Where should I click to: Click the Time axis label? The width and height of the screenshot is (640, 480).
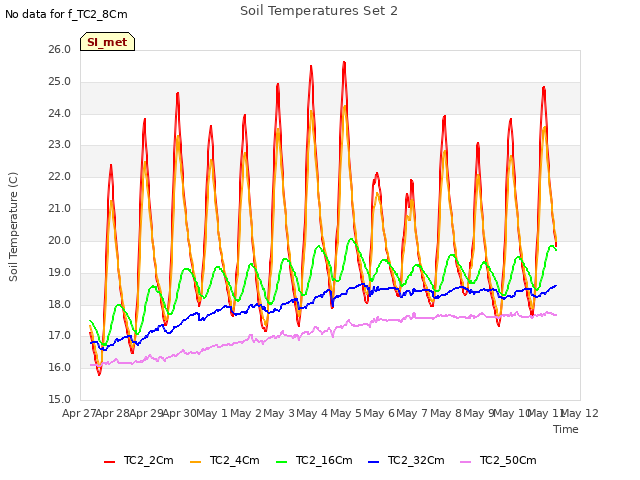(566, 429)
